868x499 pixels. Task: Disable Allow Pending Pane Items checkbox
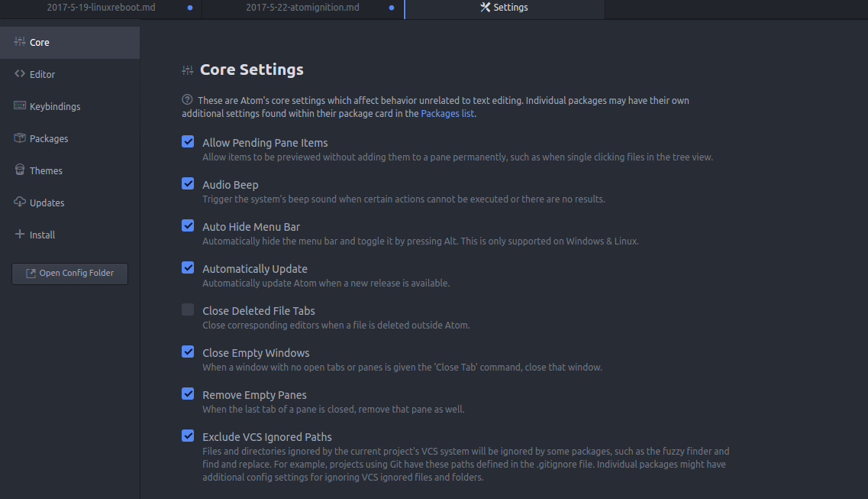pos(189,142)
